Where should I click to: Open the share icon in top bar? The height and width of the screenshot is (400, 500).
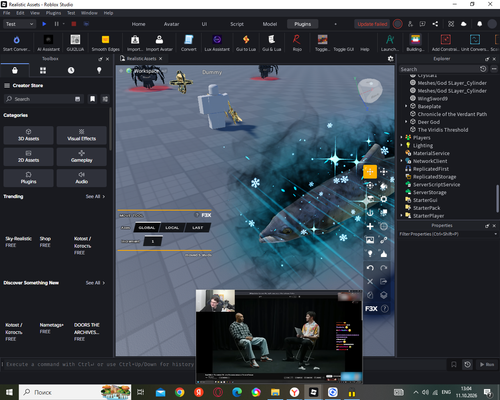tap(435, 24)
